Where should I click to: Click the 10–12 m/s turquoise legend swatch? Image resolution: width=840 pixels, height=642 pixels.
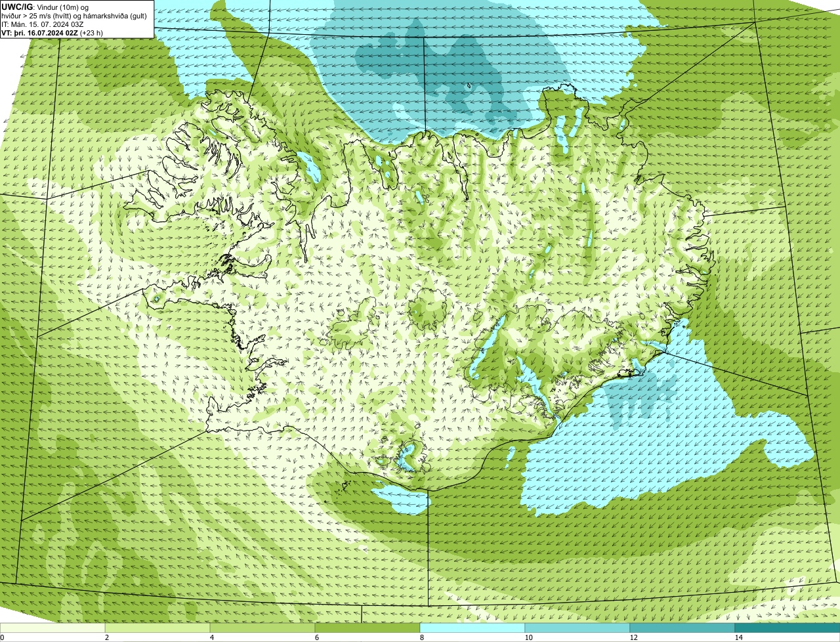coord(577,628)
